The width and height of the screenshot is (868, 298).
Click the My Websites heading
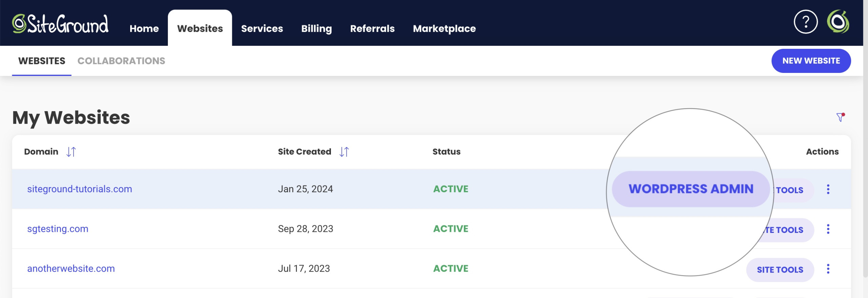pyautogui.click(x=71, y=118)
